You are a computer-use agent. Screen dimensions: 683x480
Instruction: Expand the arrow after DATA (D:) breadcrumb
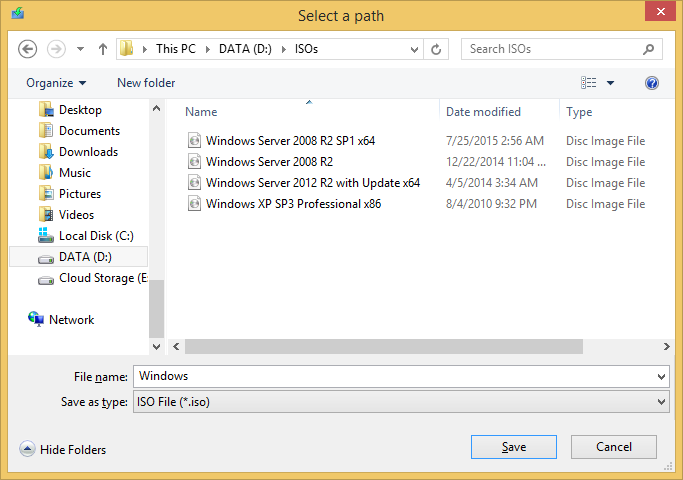284,49
